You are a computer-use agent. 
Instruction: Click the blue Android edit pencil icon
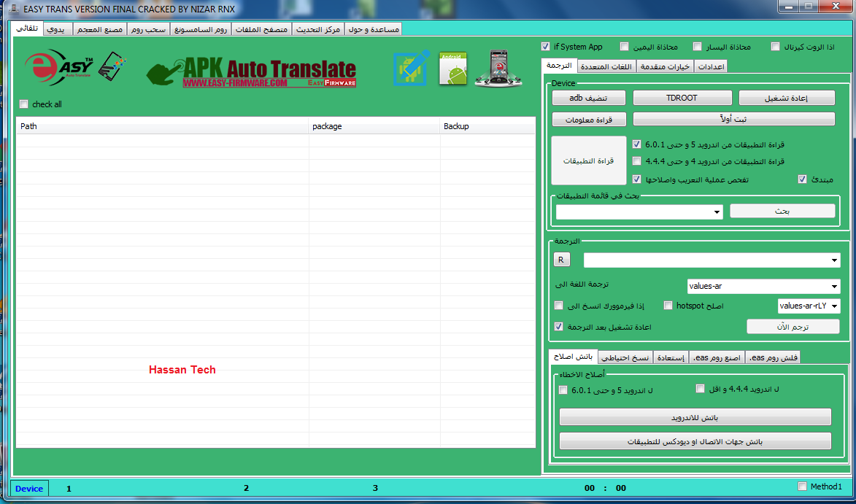click(411, 68)
